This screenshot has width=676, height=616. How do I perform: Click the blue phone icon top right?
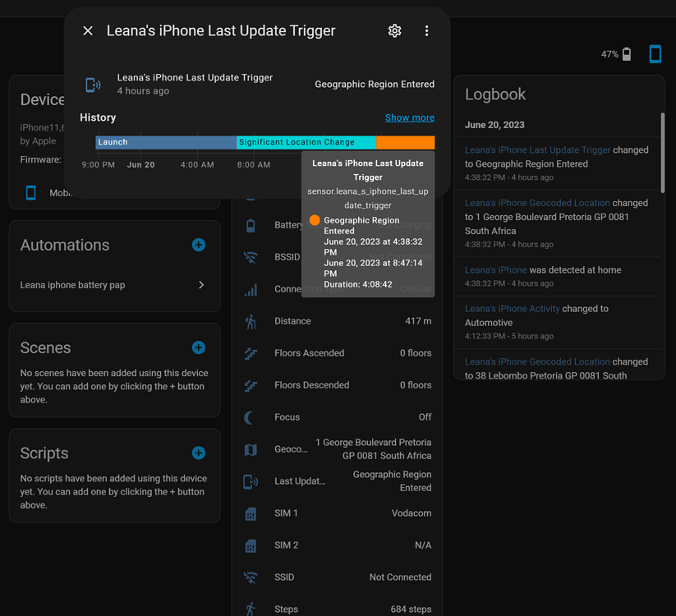[x=655, y=54]
